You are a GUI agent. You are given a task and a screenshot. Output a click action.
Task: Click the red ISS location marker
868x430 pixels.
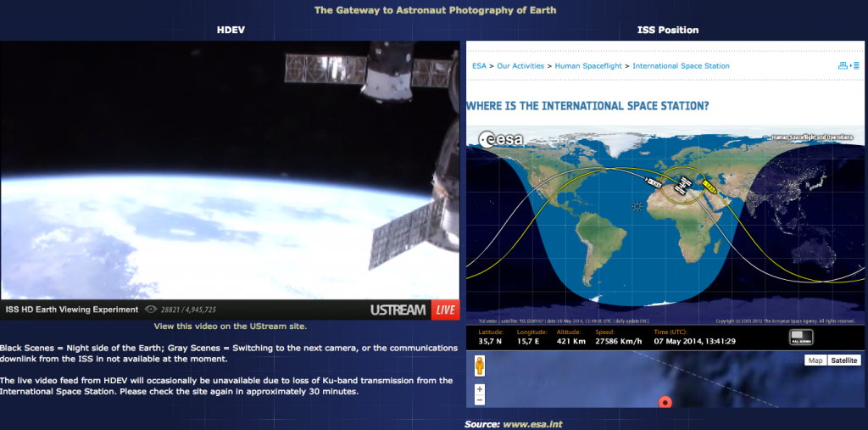pyautogui.click(x=665, y=402)
